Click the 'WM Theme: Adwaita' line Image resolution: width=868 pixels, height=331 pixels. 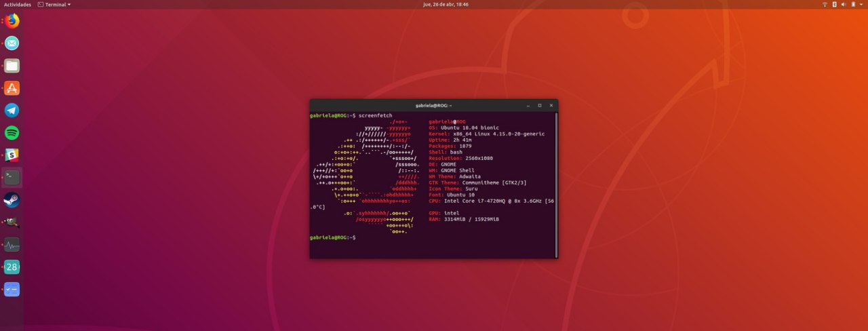[456, 176]
